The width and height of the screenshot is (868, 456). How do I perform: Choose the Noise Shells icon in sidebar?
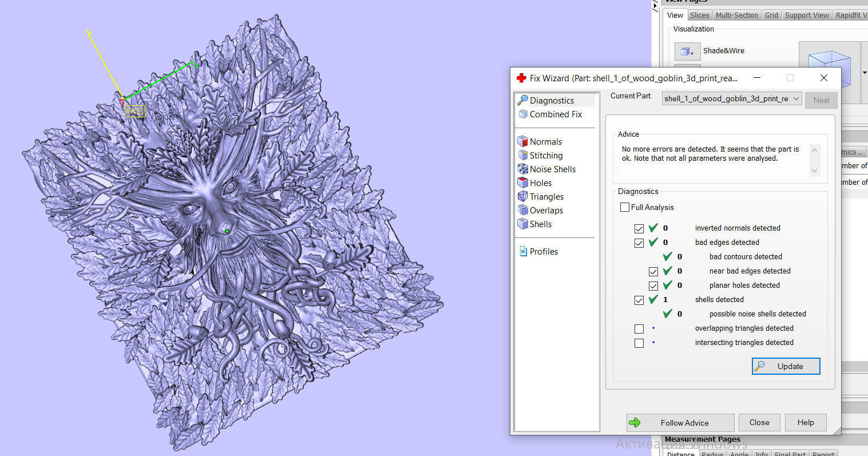(522, 169)
